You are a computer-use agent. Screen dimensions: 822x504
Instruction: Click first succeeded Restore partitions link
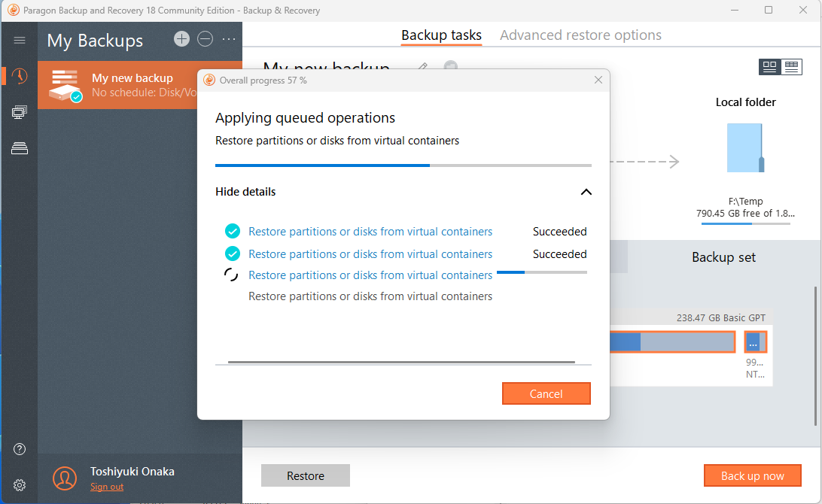point(370,232)
